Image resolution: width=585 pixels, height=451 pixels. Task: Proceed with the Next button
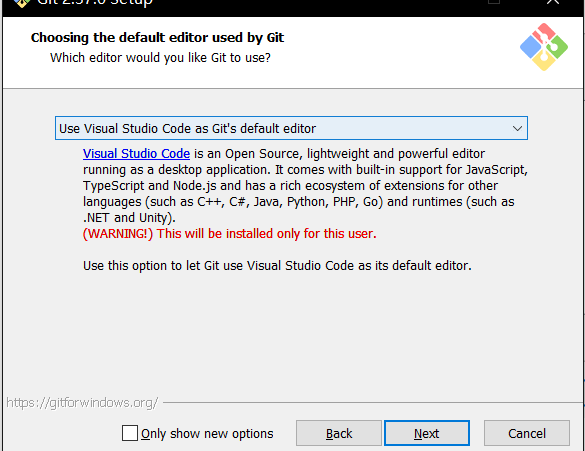427,433
